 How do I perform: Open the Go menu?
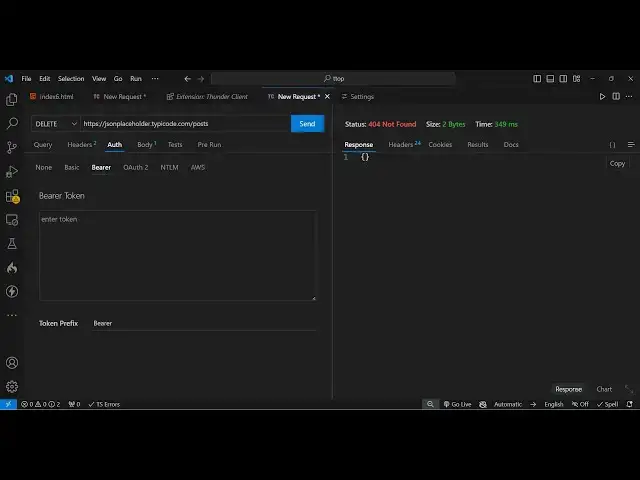point(118,78)
